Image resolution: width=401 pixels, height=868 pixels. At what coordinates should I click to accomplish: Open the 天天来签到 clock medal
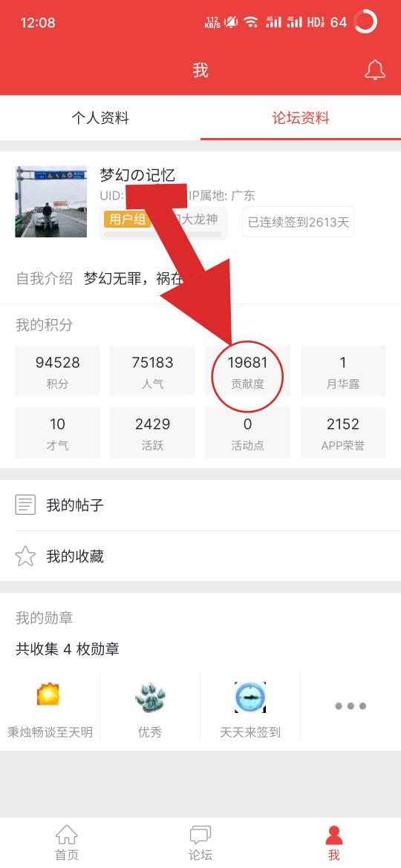[x=250, y=697]
